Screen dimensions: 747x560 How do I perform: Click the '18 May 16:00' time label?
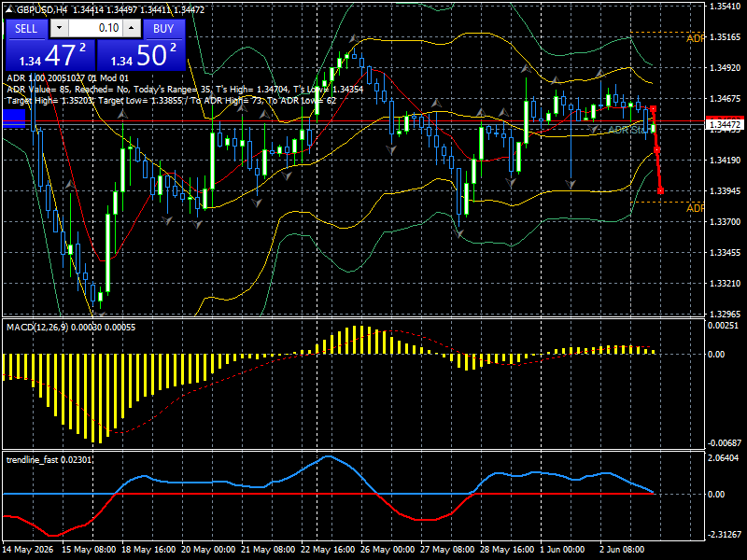click(148, 550)
